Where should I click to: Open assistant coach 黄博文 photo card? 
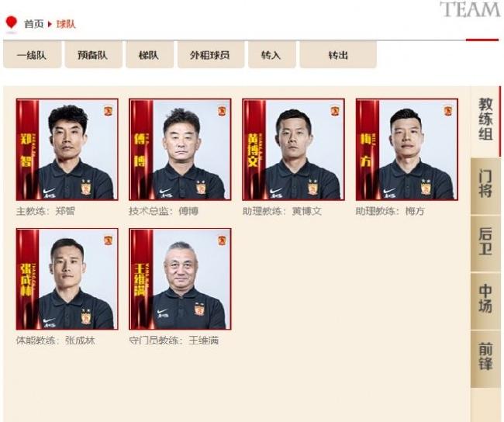coord(293,150)
